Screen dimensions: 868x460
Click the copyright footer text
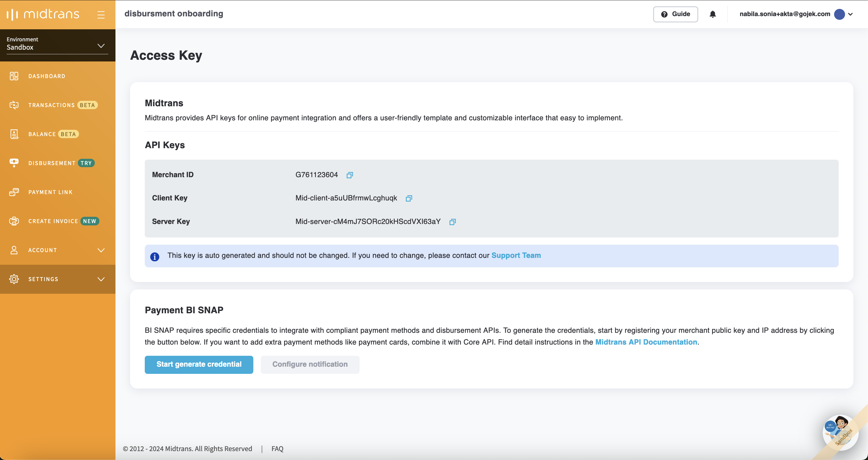coord(187,449)
